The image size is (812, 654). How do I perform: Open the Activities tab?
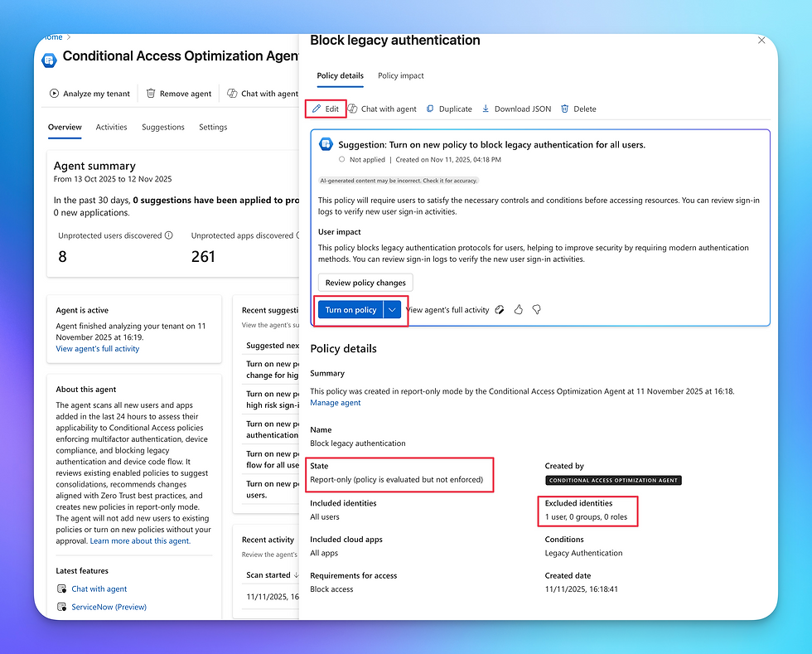111,127
